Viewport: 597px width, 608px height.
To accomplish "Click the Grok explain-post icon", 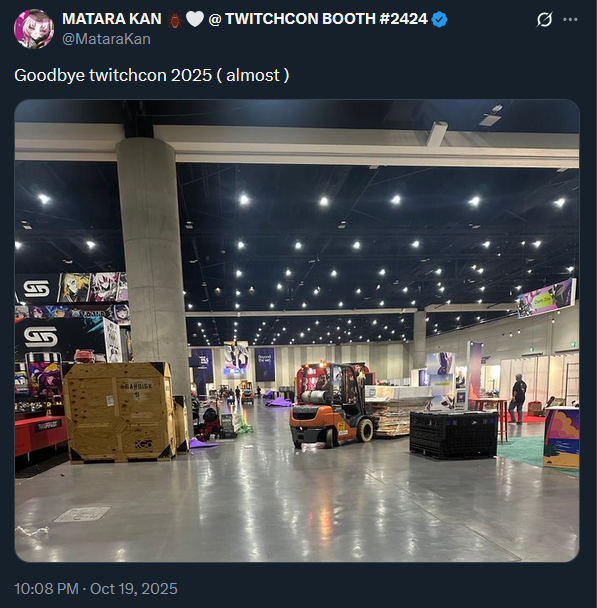I will pyautogui.click(x=544, y=19).
